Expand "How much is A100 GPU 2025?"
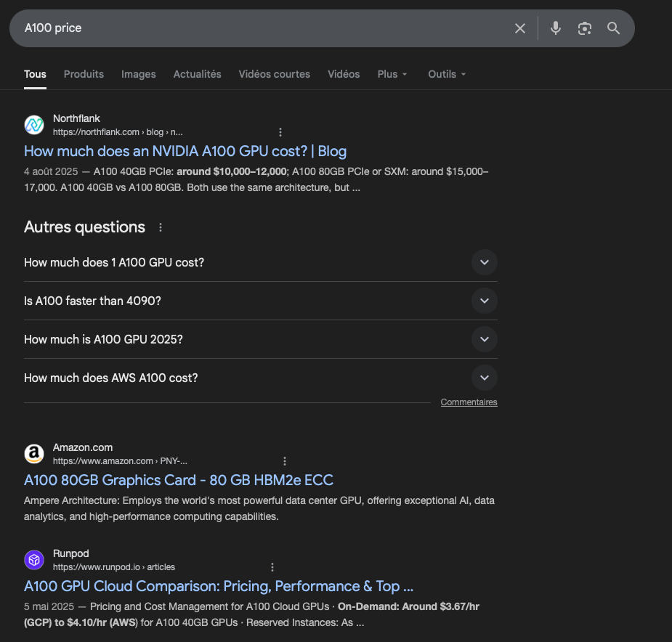 pos(484,339)
